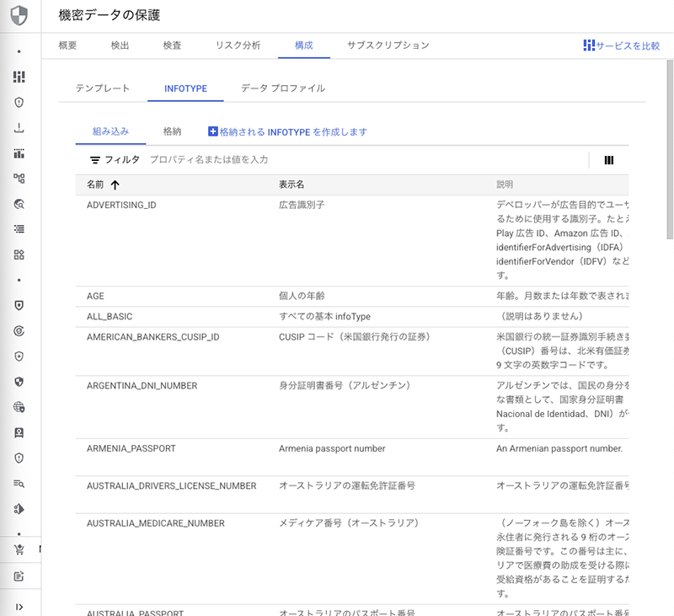Click the shopping cart marketplace icon
The image size is (674, 616).
coord(19,549)
